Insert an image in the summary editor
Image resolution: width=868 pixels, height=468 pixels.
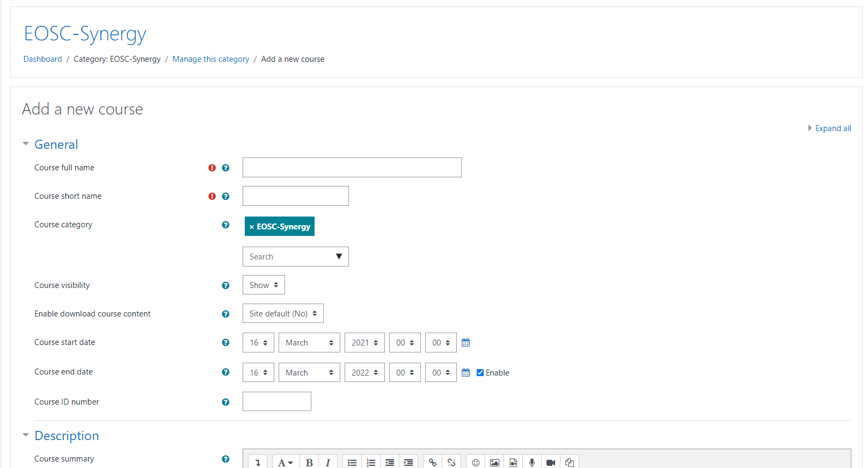(494, 462)
